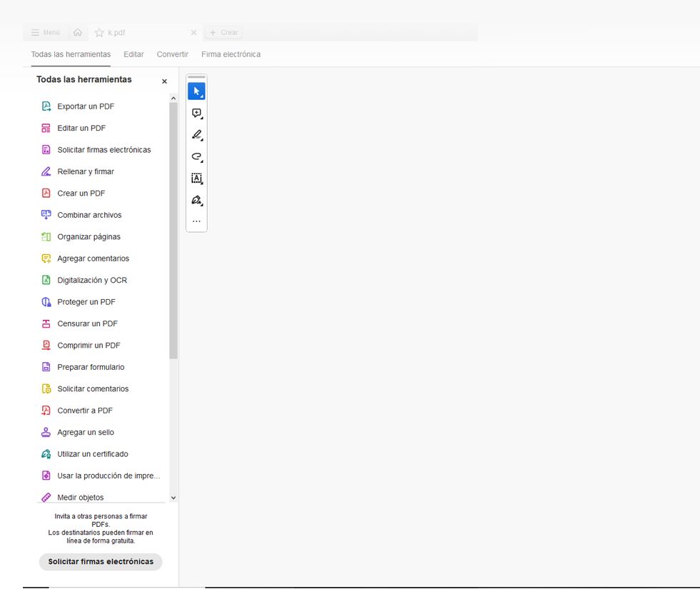Go to the Home icon
This screenshot has width=700, height=594.
click(78, 33)
